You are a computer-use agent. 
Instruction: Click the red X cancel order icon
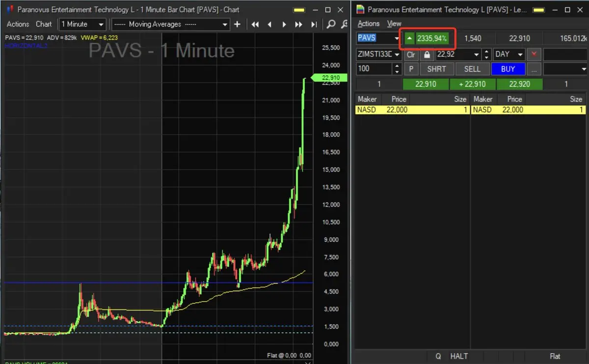(x=534, y=54)
